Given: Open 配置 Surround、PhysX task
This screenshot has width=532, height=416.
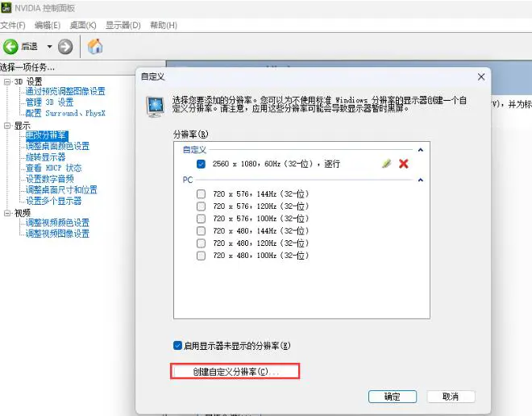Looking at the screenshot, I should click(65, 113).
